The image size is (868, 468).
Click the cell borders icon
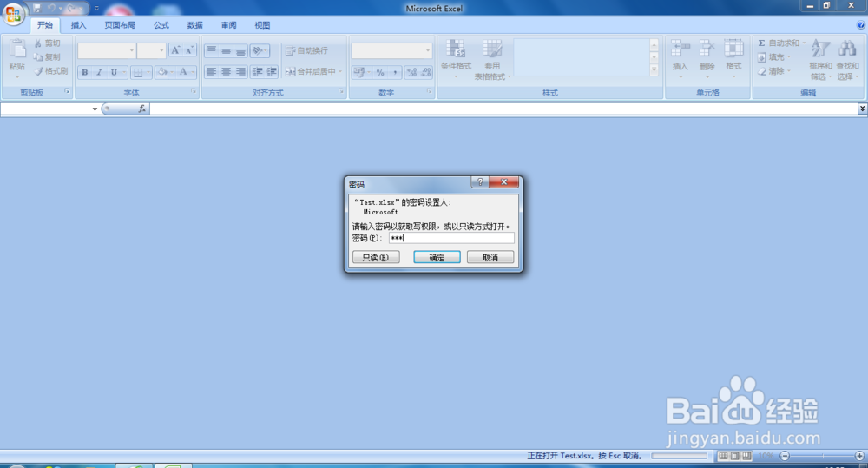click(138, 72)
